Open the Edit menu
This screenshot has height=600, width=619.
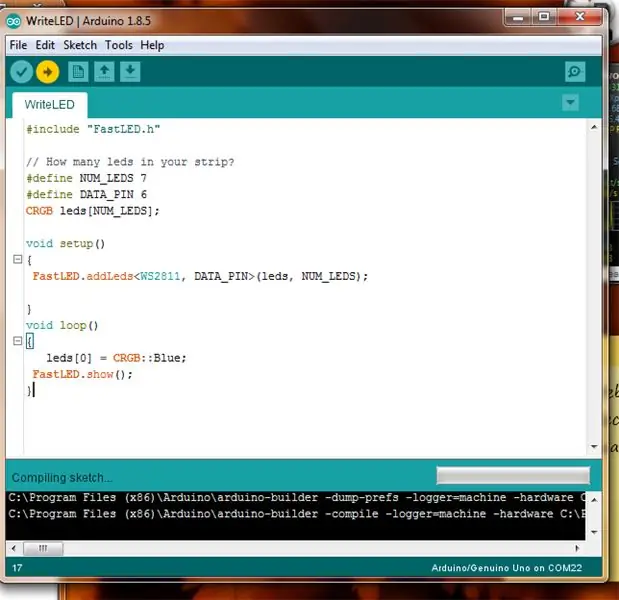[45, 45]
